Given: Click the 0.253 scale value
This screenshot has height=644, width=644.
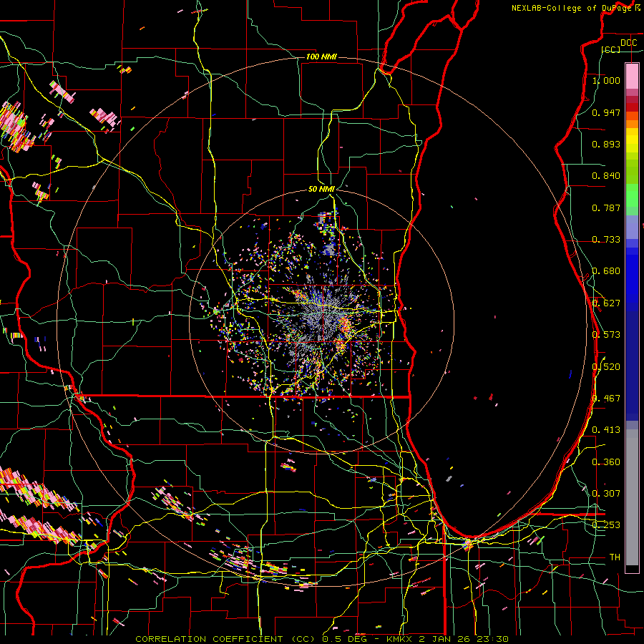Looking at the screenshot, I should tap(606, 525).
